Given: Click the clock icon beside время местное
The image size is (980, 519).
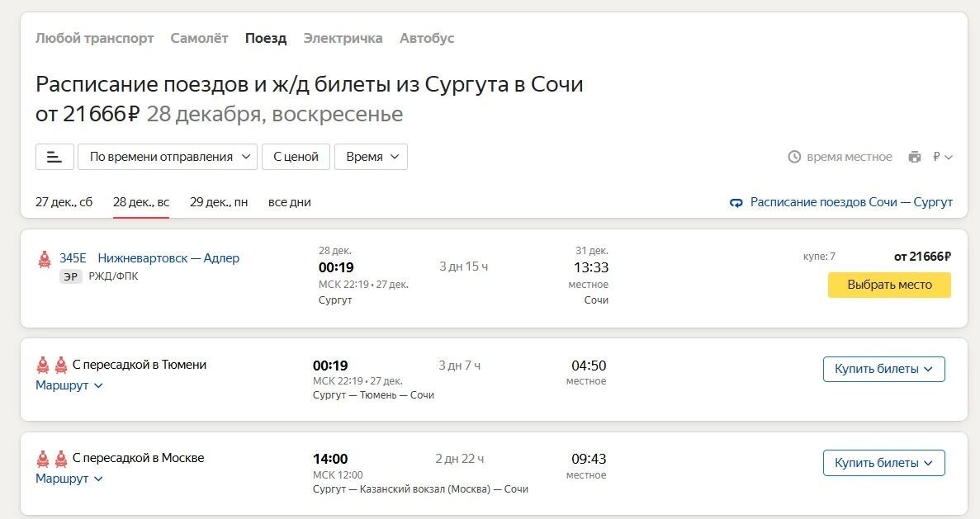Looking at the screenshot, I should [794, 157].
